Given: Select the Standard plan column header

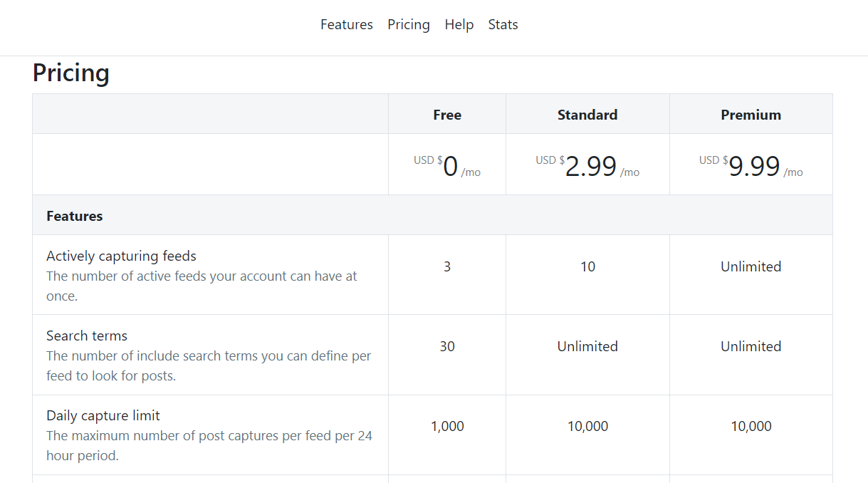Looking at the screenshot, I should (587, 115).
